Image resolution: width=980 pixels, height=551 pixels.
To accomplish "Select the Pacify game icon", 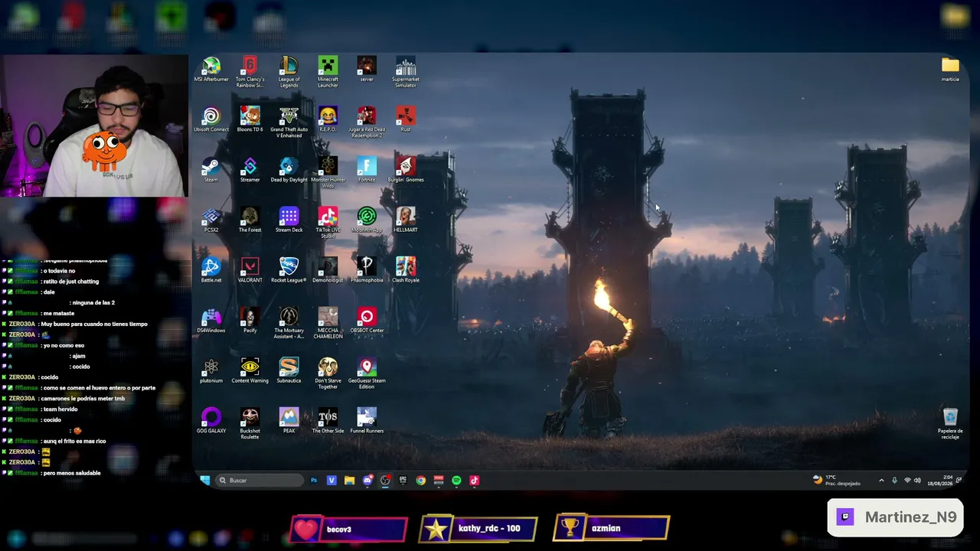I will [x=250, y=320].
